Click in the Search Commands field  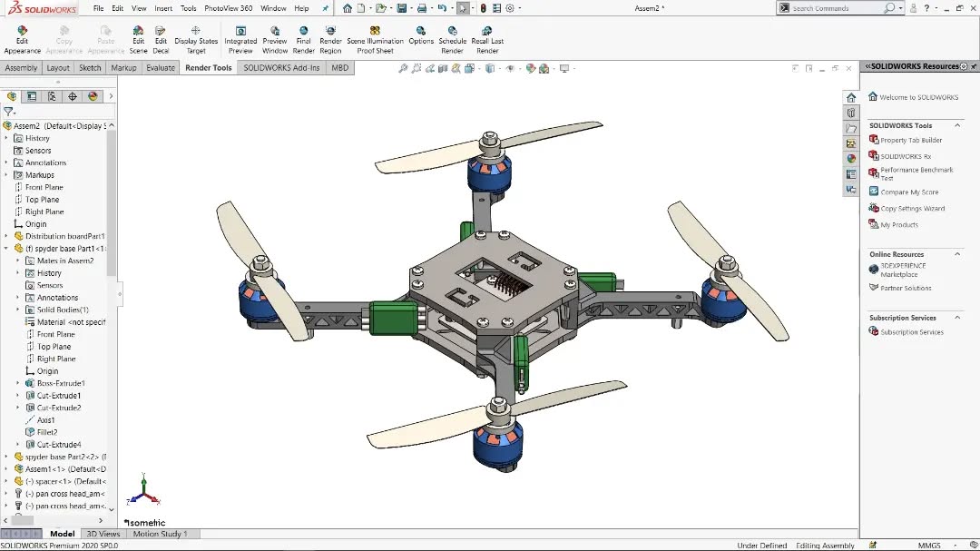point(837,8)
